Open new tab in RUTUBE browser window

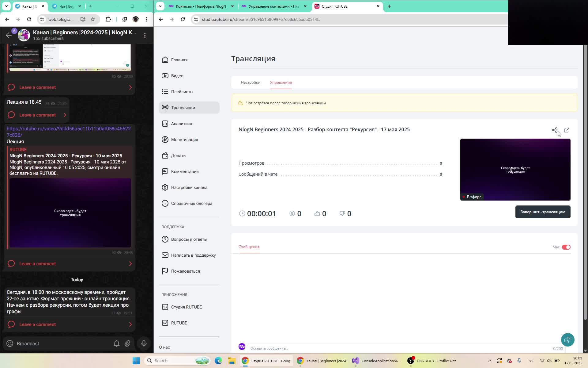coord(389,6)
